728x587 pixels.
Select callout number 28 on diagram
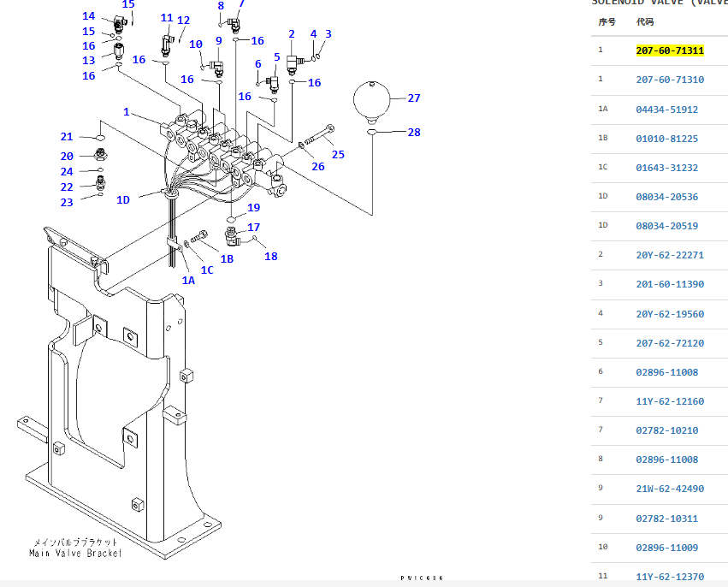414,133
